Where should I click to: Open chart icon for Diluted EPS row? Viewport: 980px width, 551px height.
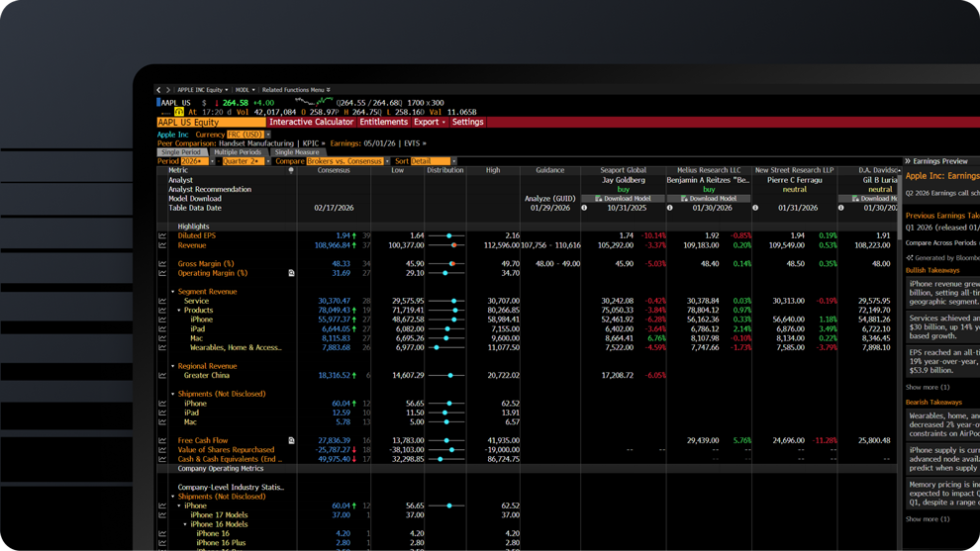(x=162, y=236)
